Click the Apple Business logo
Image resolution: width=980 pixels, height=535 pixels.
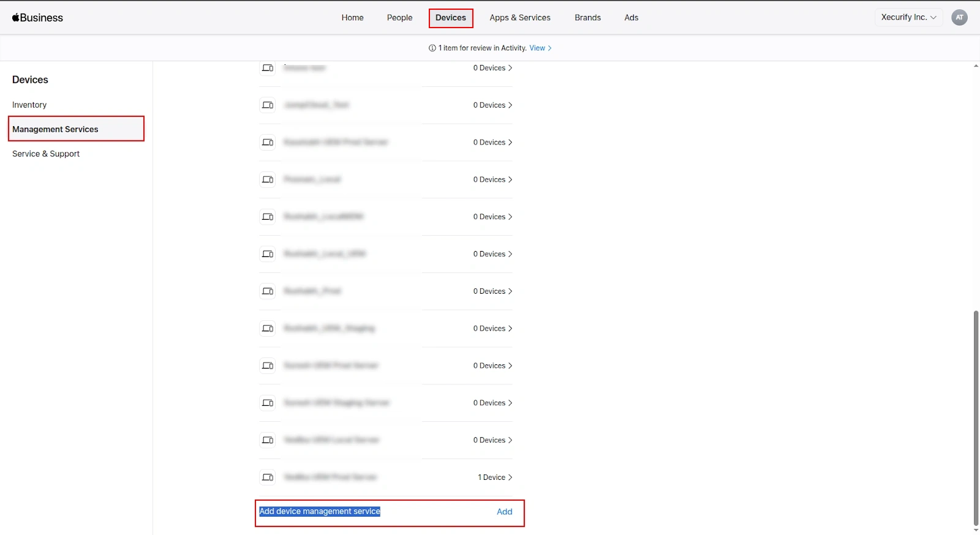click(x=37, y=18)
